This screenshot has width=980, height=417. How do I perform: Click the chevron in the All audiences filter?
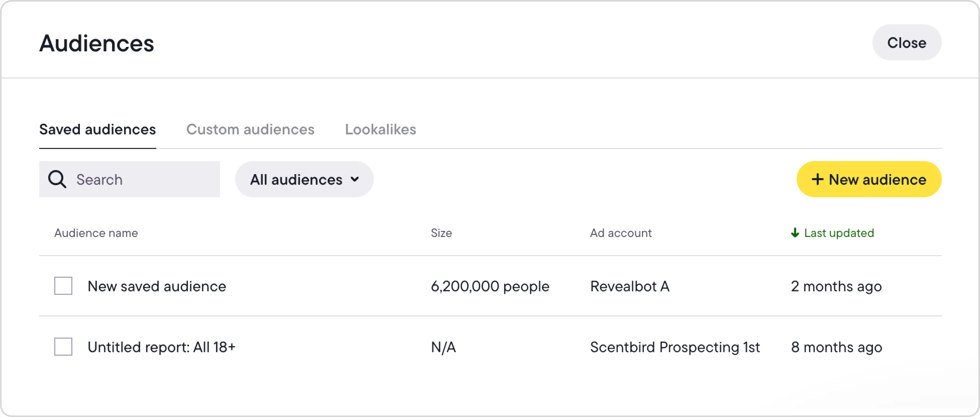(x=355, y=179)
